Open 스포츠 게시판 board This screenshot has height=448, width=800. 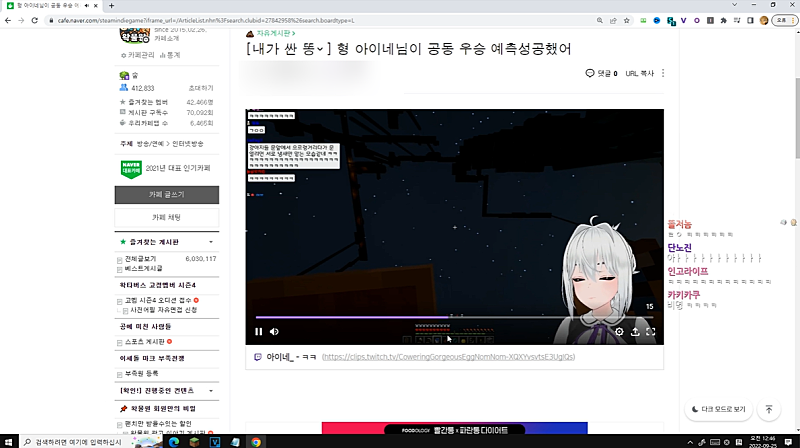coord(145,342)
